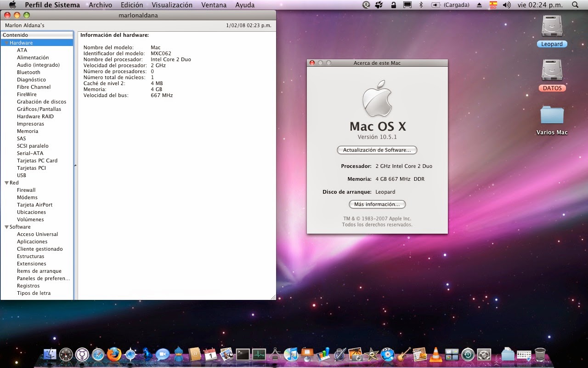The image size is (588, 368).
Task: Launch iTunes from the dock
Action: [291, 354]
